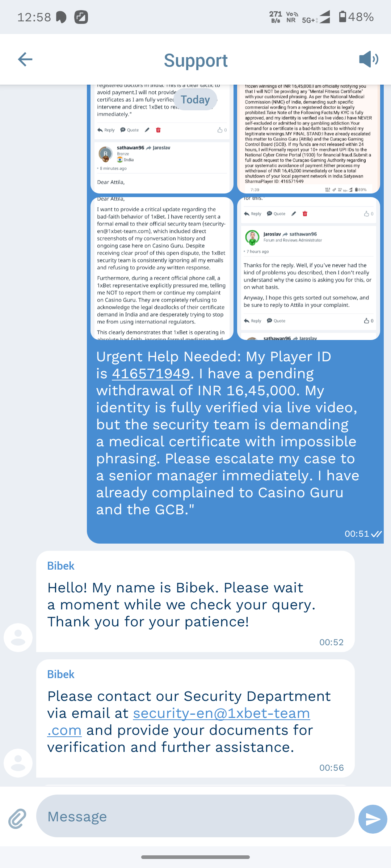
Task: Tap the Today date badge
Action: (x=195, y=99)
